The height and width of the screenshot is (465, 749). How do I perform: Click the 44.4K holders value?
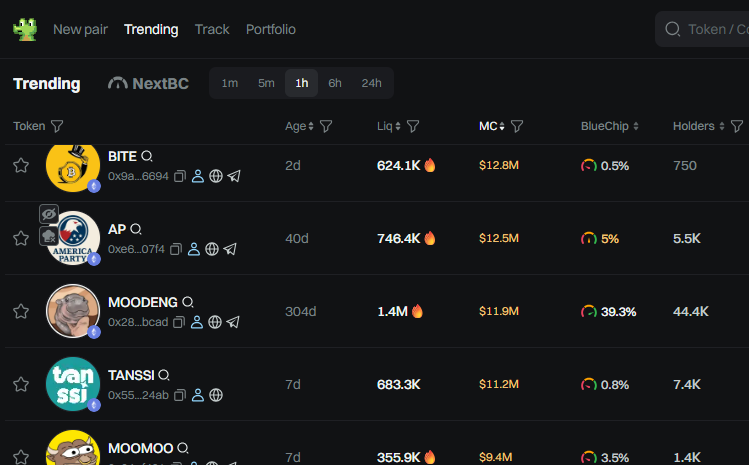click(691, 312)
